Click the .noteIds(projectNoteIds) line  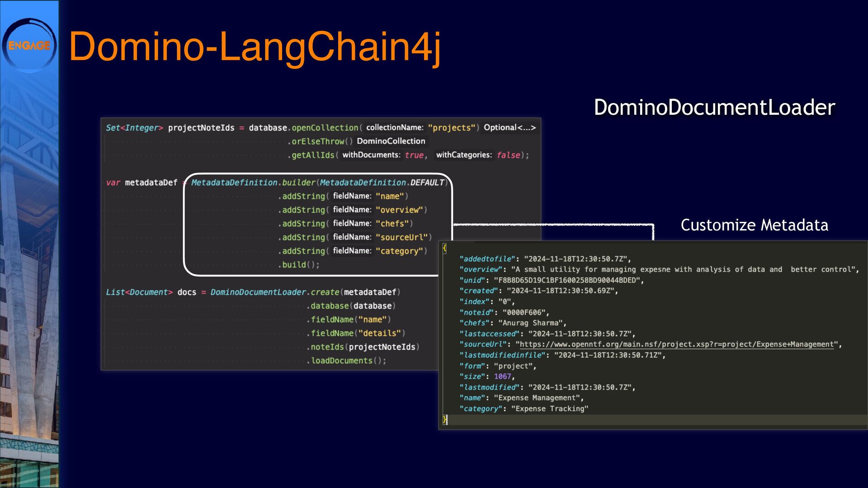click(363, 347)
